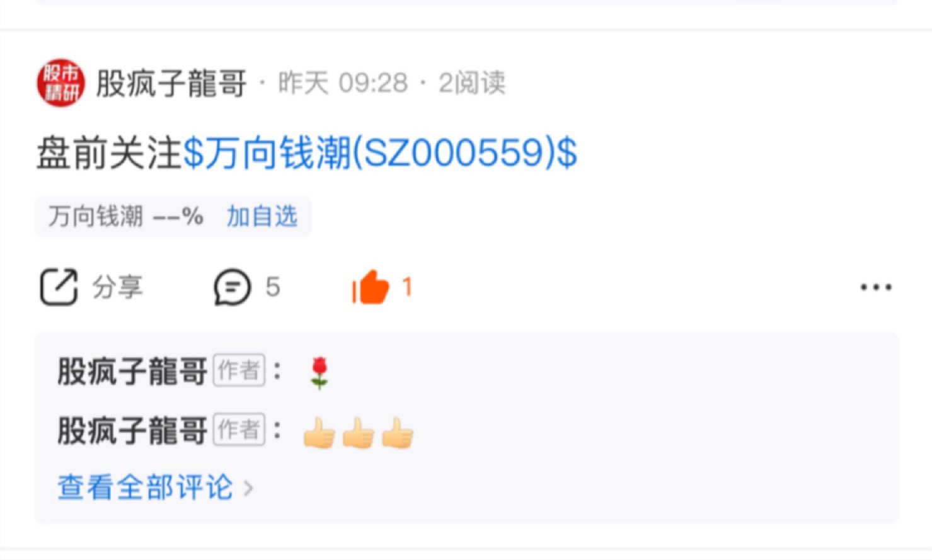Like the post with orange thumb icon
This screenshot has height=560, width=932.
pos(371,287)
